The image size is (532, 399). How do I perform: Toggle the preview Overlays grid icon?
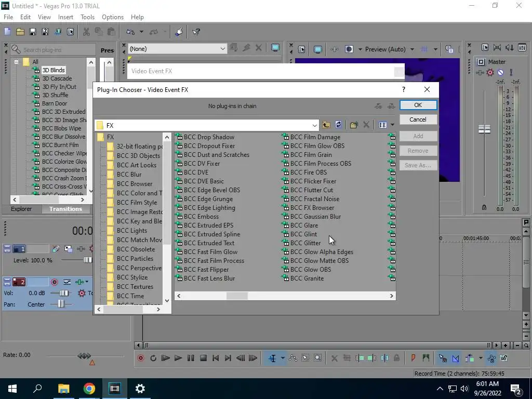(424, 49)
